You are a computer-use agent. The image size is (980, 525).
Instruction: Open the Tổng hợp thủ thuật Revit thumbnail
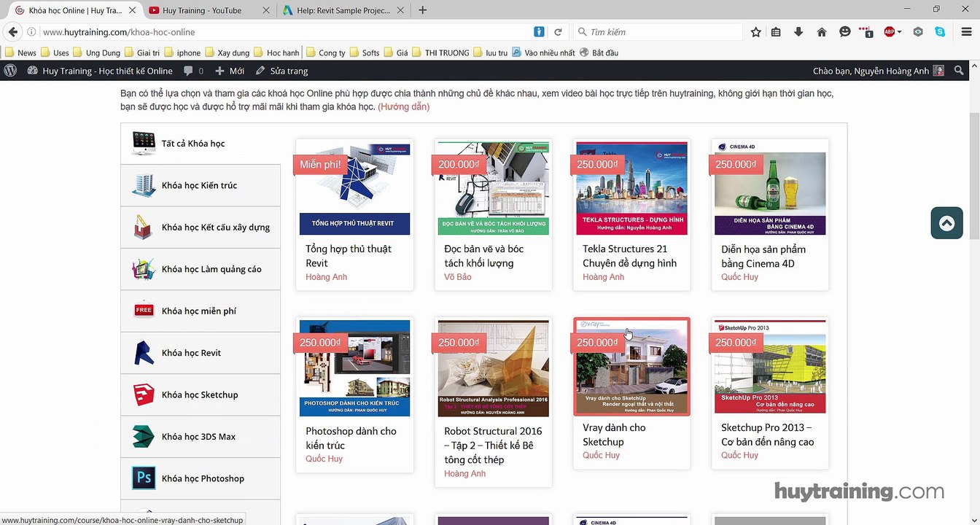coord(355,188)
